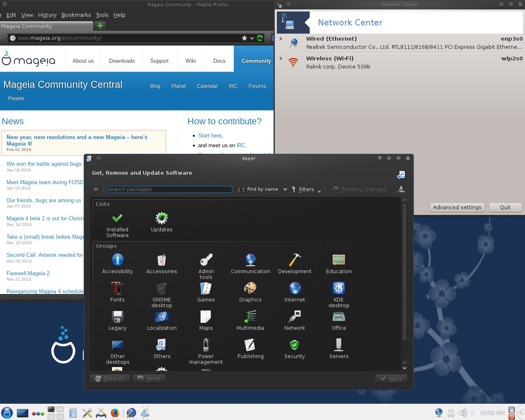This screenshot has height=420, width=525.
Task: Click the Search packages field
Action: click(x=169, y=189)
